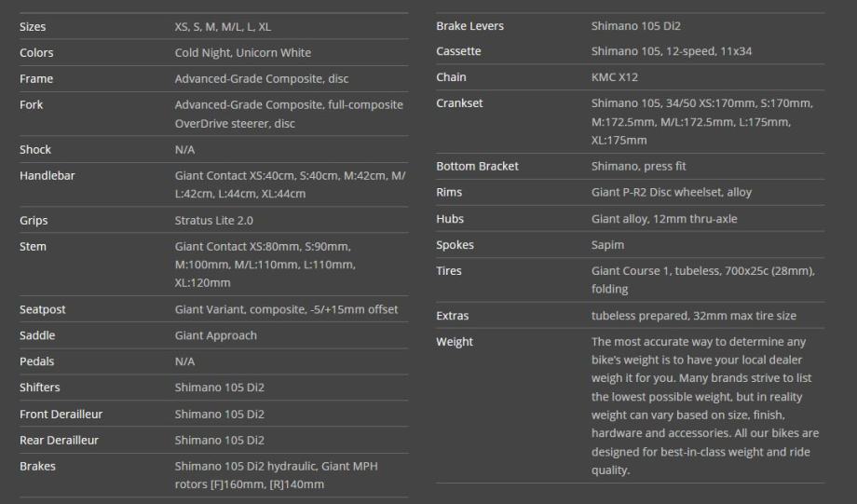Select the Front Derailleur label
This screenshot has height=504, width=857.
tap(61, 414)
